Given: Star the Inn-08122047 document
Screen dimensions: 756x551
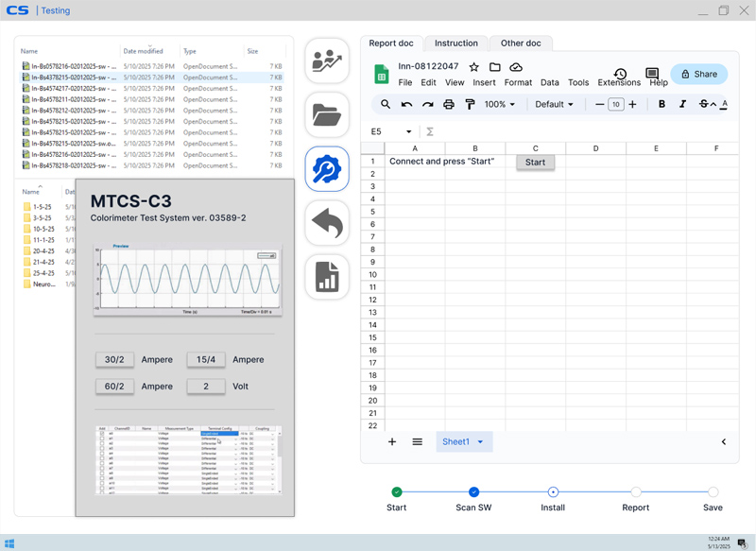Looking at the screenshot, I should [x=473, y=67].
